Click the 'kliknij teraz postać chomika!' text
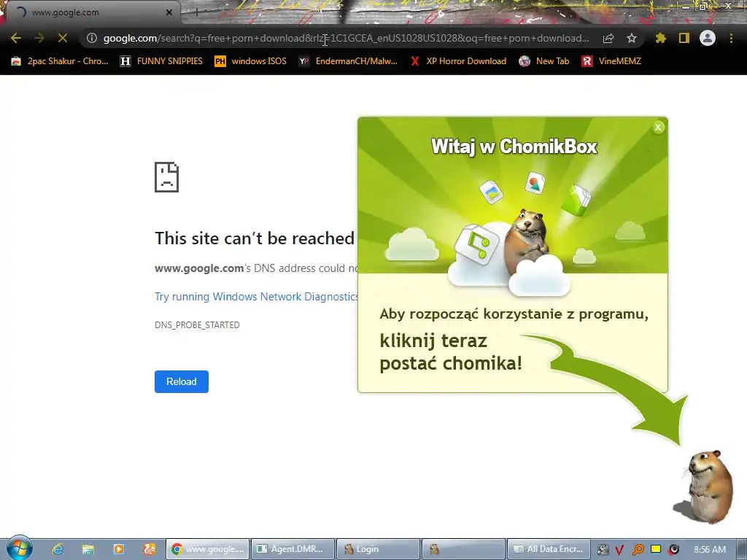This screenshot has width=747, height=560. click(451, 352)
